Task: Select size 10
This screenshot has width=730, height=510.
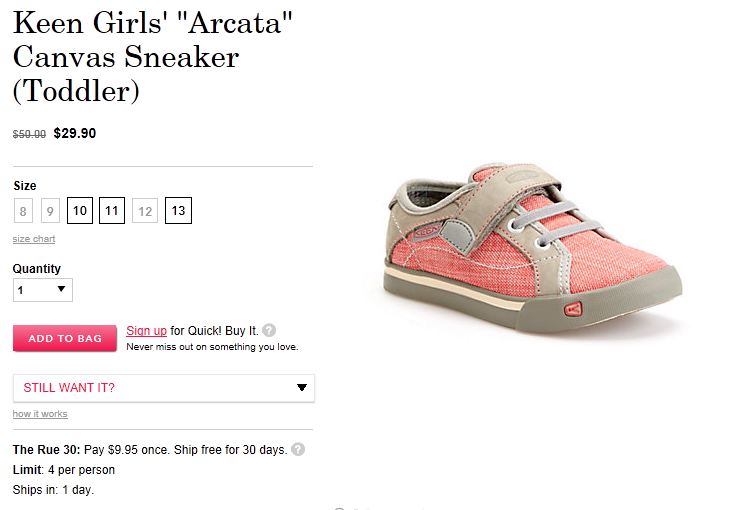Action: pos(80,211)
